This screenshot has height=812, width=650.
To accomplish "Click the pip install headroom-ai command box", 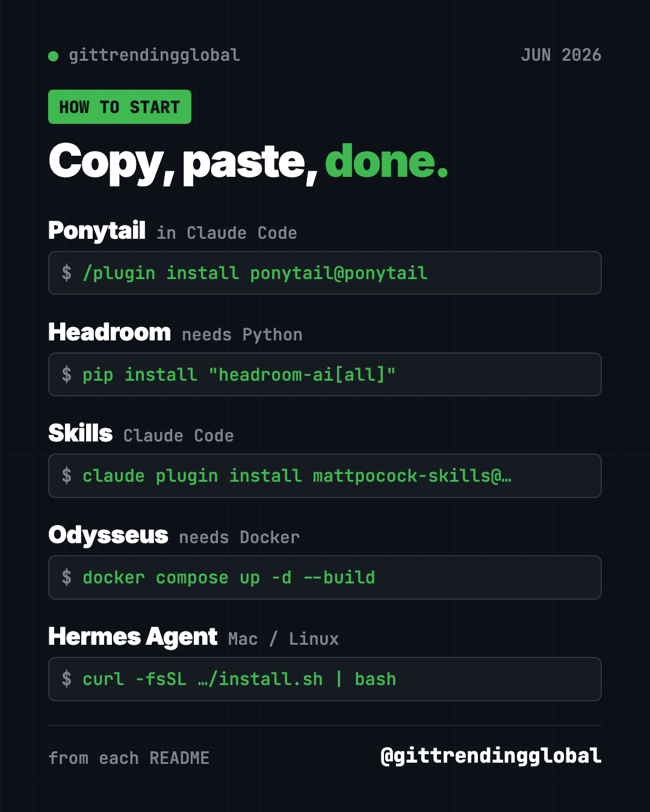I will tap(325, 375).
